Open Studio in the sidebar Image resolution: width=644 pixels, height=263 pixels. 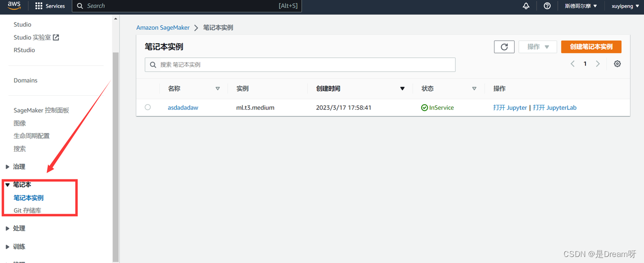[23, 25]
